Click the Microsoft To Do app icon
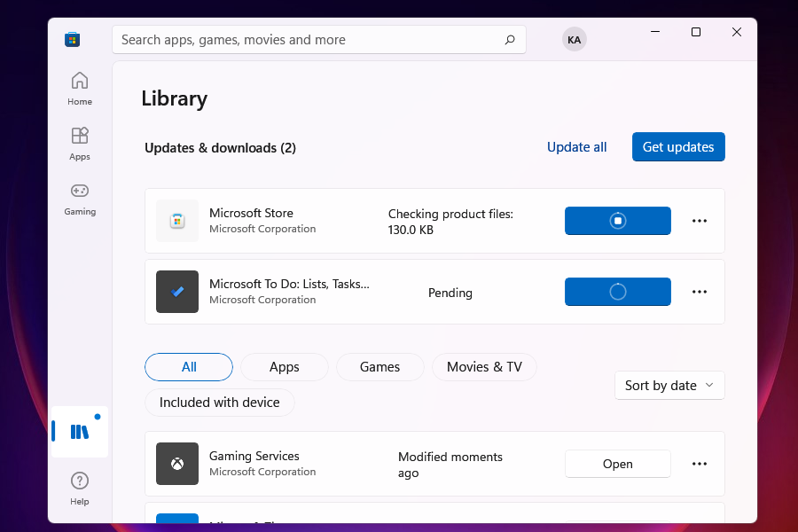Viewport: 798px width, 532px height. click(177, 292)
